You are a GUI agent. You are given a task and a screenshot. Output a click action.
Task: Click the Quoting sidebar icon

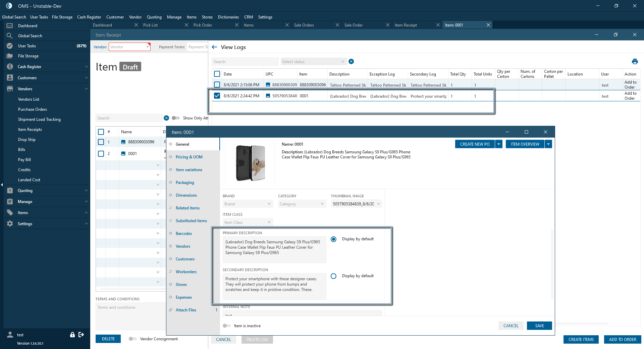(10, 191)
